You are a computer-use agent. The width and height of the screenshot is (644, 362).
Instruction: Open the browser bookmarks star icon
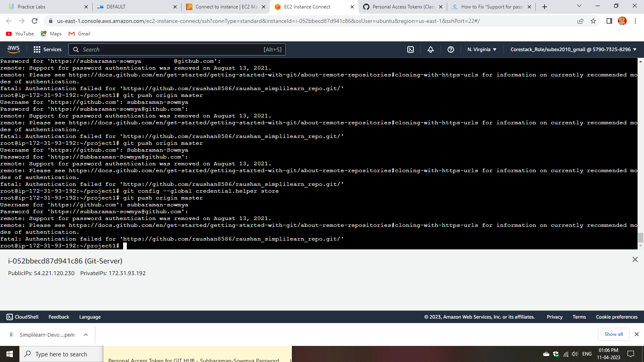click(593, 21)
